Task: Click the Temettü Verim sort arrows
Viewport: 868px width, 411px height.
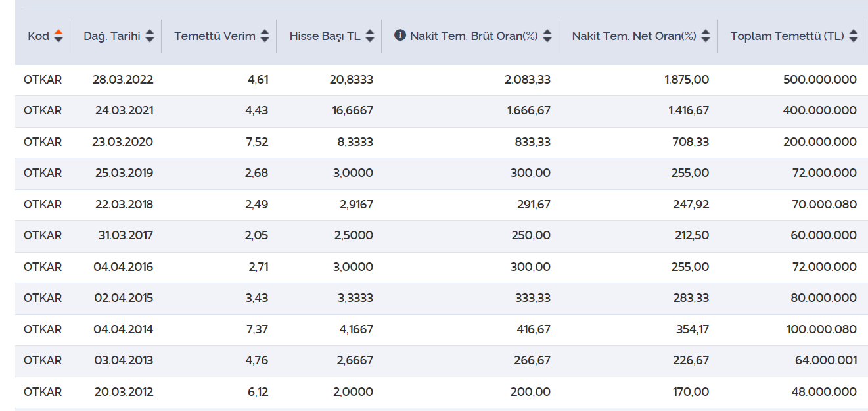Action: pyautogui.click(x=265, y=36)
